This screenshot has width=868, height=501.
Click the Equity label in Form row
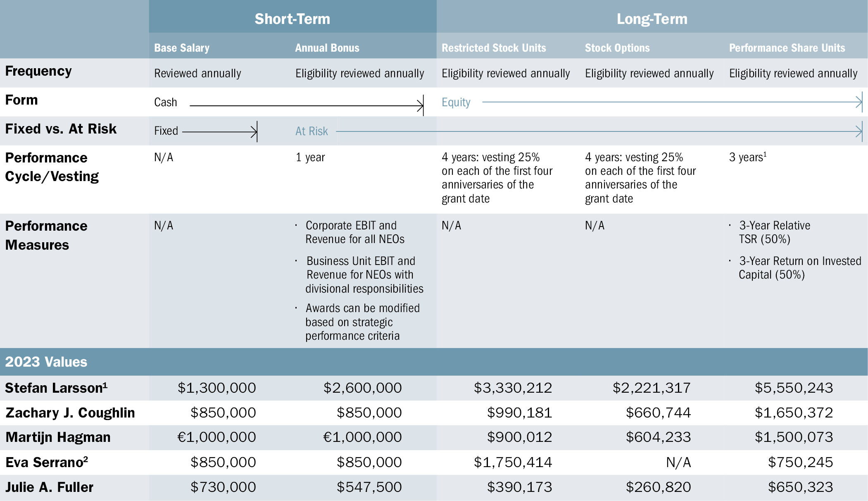coord(456,102)
